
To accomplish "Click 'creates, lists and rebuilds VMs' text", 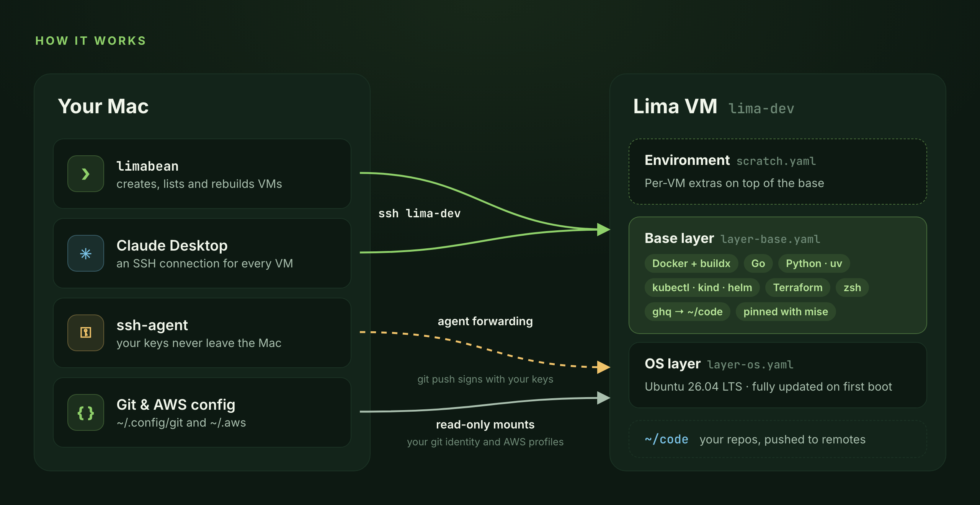I will coord(199,184).
